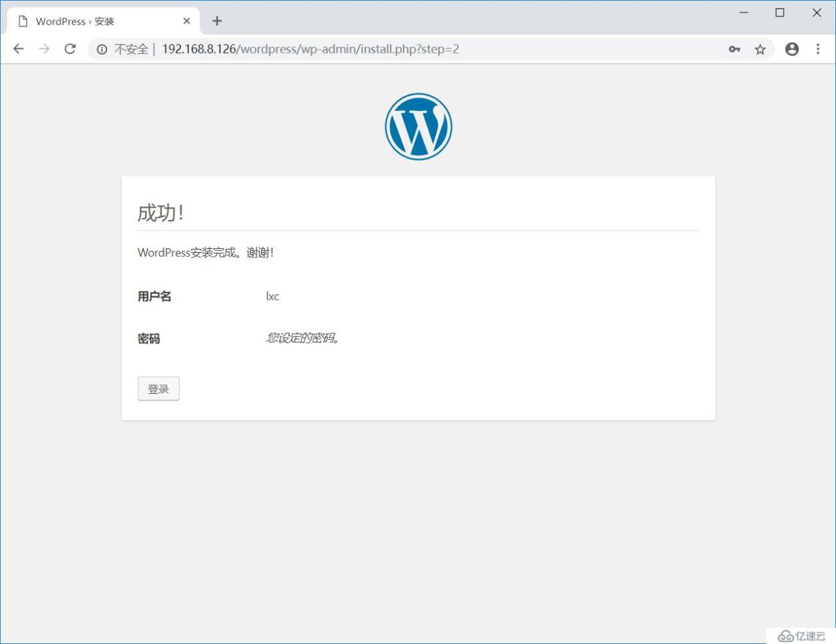The width and height of the screenshot is (836, 644).
Task: Click the bookmark star icon
Action: pyautogui.click(x=760, y=48)
